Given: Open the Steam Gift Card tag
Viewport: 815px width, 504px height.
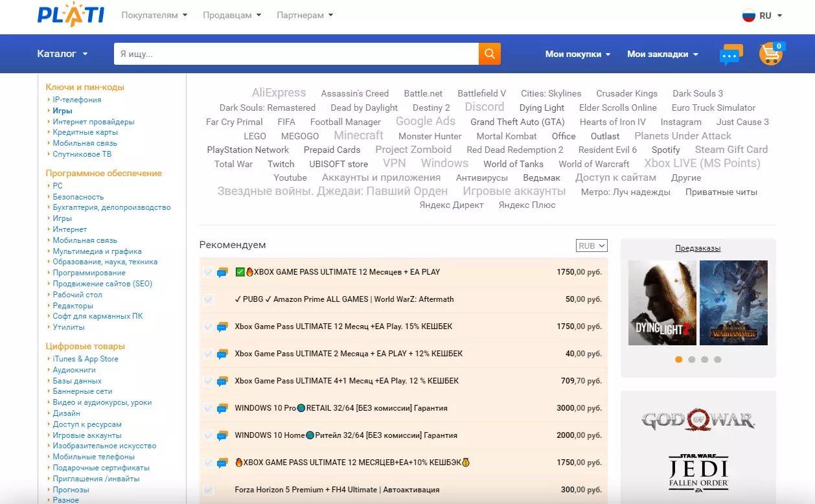Looking at the screenshot, I should (731, 150).
